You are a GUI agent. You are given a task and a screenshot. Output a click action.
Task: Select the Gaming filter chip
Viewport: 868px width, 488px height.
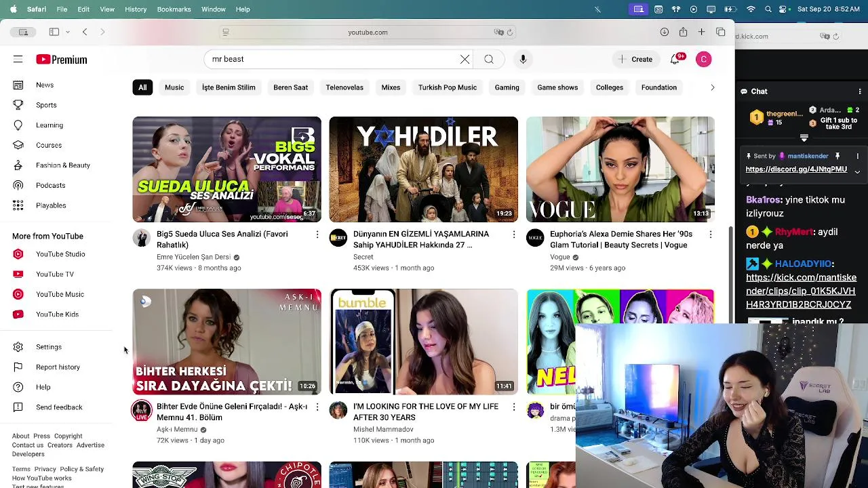507,87
